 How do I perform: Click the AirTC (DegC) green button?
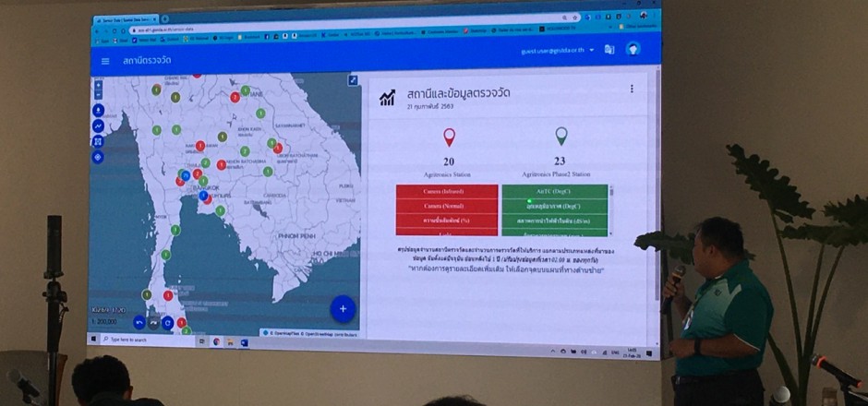pyautogui.click(x=554, y=191)
